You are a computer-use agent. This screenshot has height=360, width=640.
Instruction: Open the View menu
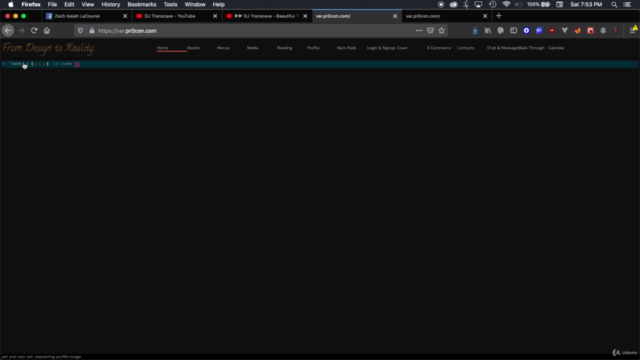coord(87,4)
